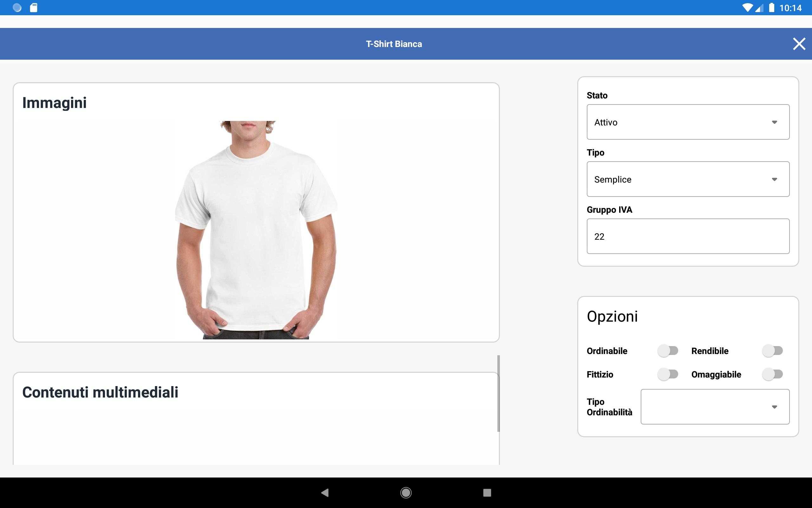Toggle the Ordinabile switch
The width and height of the screenshot is (812, 508).
point(668,351)
